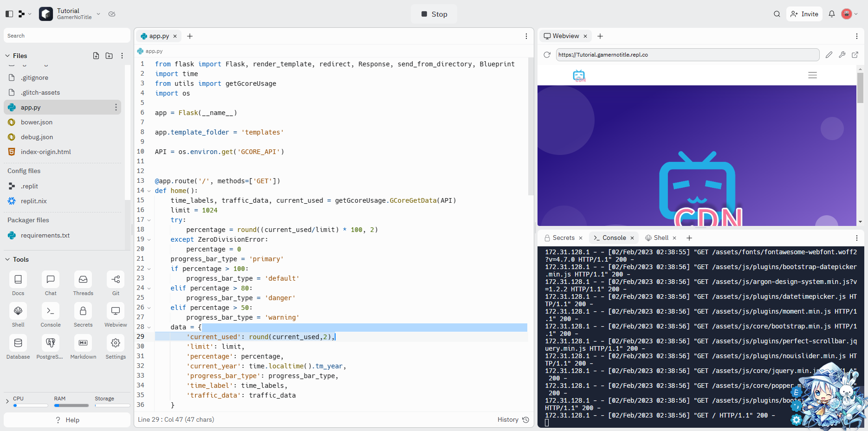Expand the resources usage panel
The width and height of the screenshot is (868, 431).
[x=7, y=401]
